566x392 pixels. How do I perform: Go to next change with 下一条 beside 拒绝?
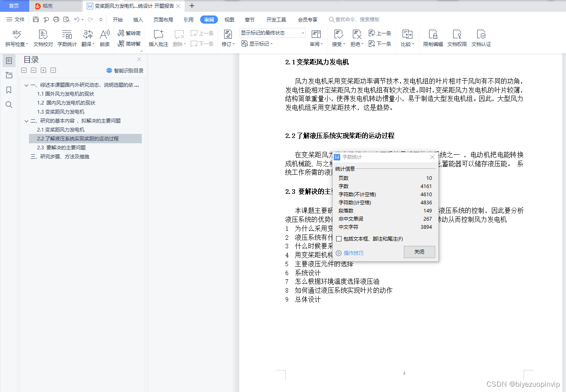click(380, 44)
